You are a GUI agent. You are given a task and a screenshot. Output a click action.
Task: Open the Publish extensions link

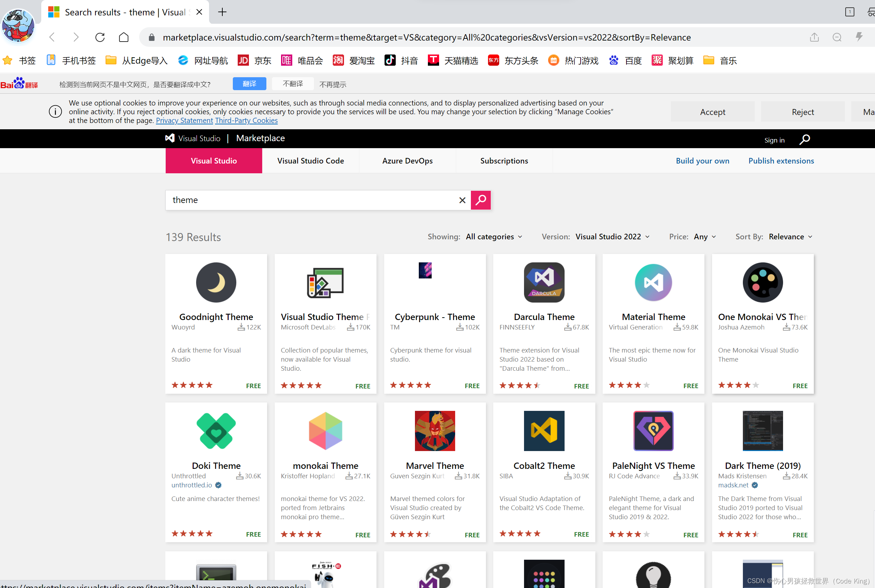click(x=781, y=160)
